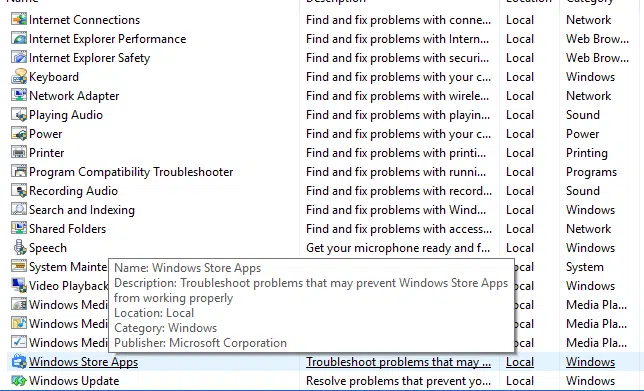Click the Printer icon
644x391 pixels.
click(19, 152)
